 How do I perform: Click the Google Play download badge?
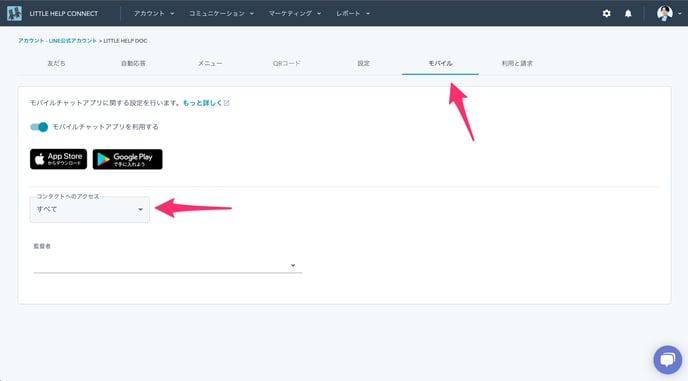coord(128,159)
